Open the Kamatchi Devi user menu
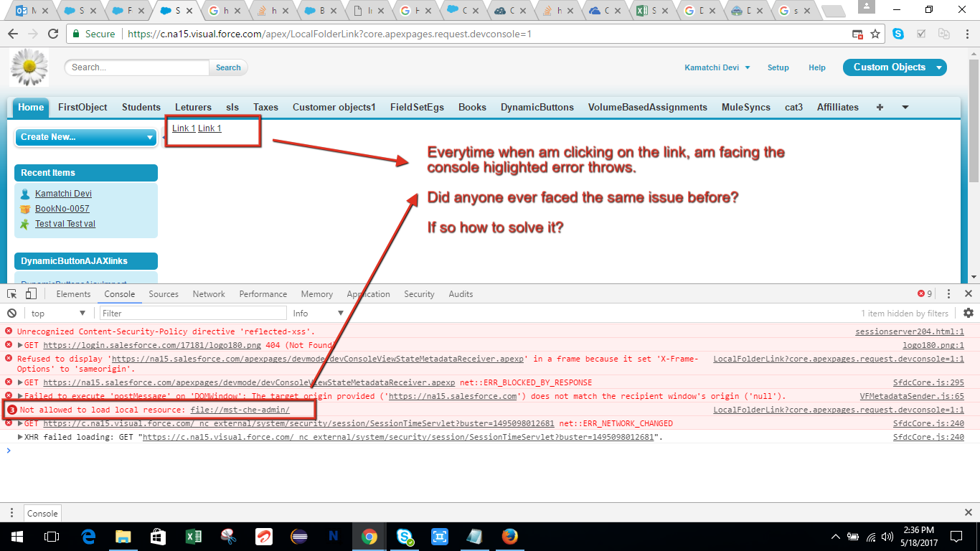Image resolution: width=980 pixels, height=551 pixels. tap(717, 67)
